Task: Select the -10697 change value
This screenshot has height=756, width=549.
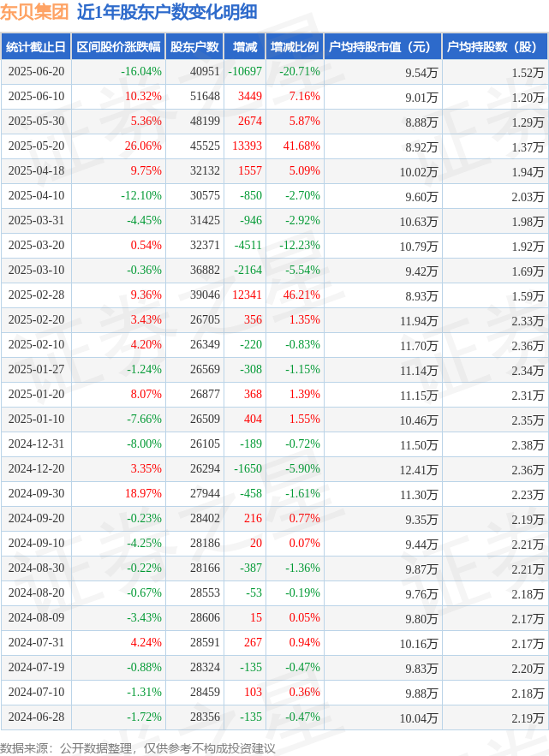Action: (x=245, y=71)
